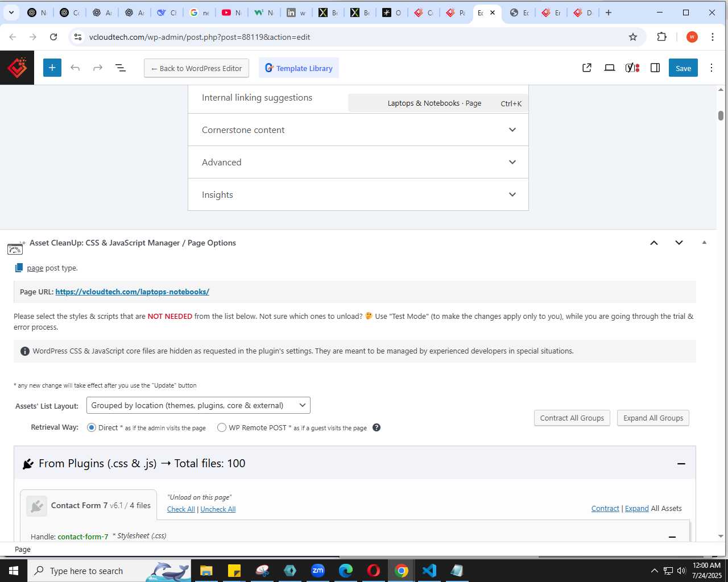Open the Yoast SEO sidebar icon
728x582 pixels.
coord(632,68)
